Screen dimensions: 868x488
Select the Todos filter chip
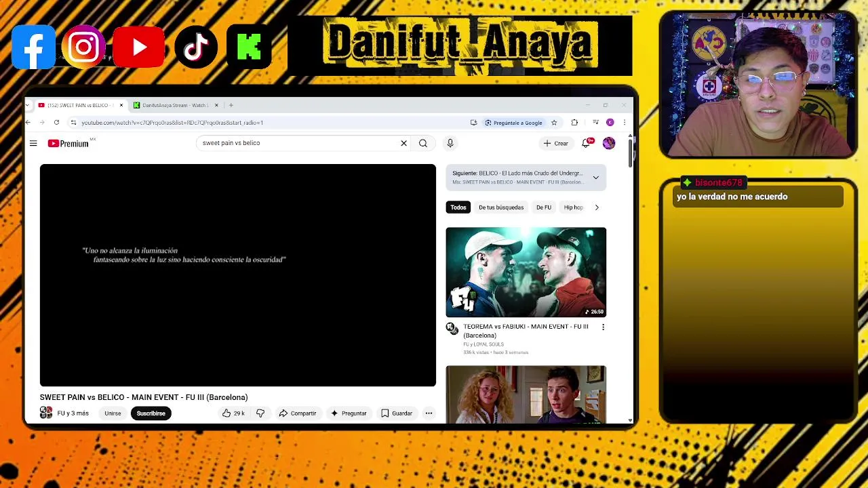(x=458, y=207)
